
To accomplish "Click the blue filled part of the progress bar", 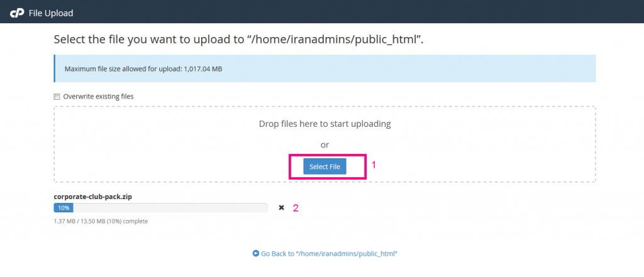I will point(64,208).
